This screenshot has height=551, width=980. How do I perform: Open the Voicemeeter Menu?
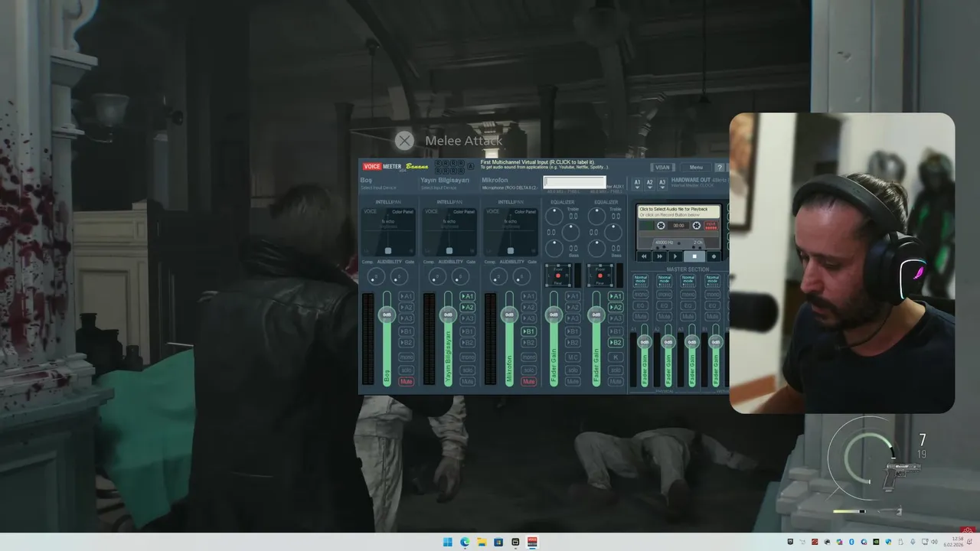pos(696,167)
